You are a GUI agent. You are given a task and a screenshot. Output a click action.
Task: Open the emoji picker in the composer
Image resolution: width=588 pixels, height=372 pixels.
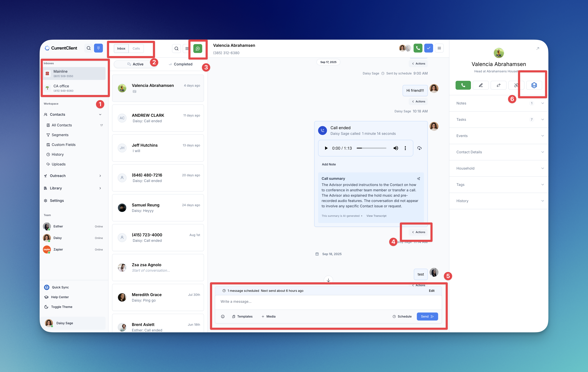[x=222, y=316]
